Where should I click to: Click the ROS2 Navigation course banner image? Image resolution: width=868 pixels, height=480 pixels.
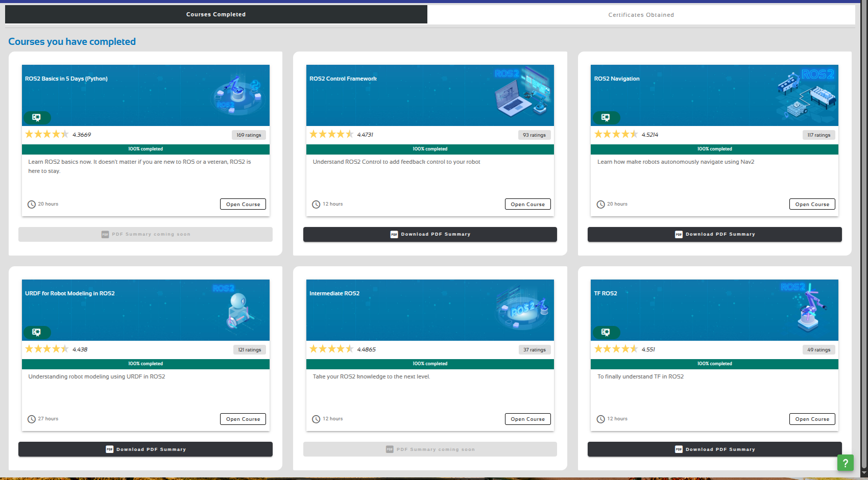pyautogui.click(x=714, y=95)
